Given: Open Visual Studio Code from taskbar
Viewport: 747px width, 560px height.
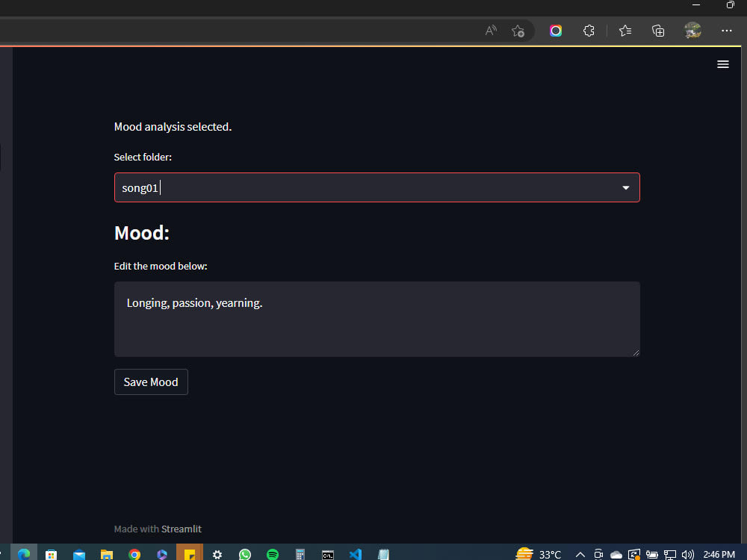Looking at the screenshot, I should (x=356, y=554).
